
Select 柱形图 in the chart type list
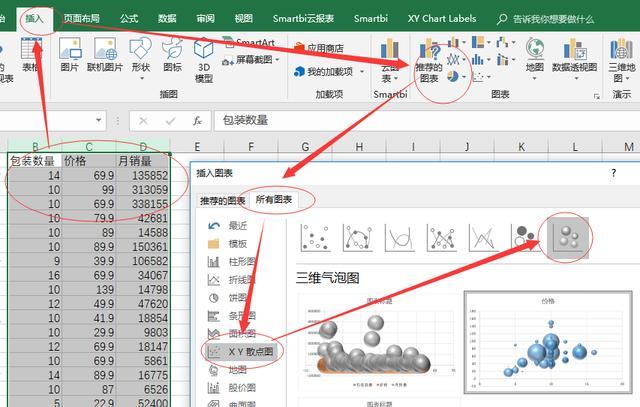tap(233, 262)
